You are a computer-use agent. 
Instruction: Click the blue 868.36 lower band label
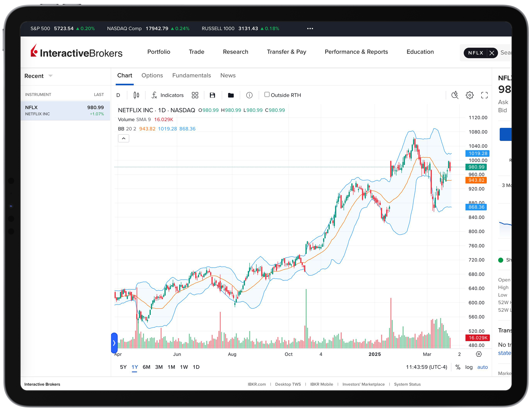pyautogui.click(x=476, y=207)
